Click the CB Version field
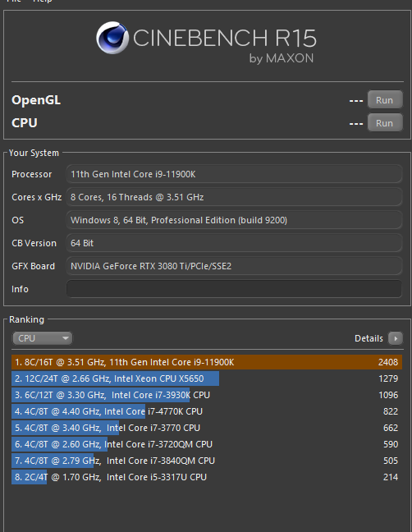412x532 pixels. coord(234,243)
